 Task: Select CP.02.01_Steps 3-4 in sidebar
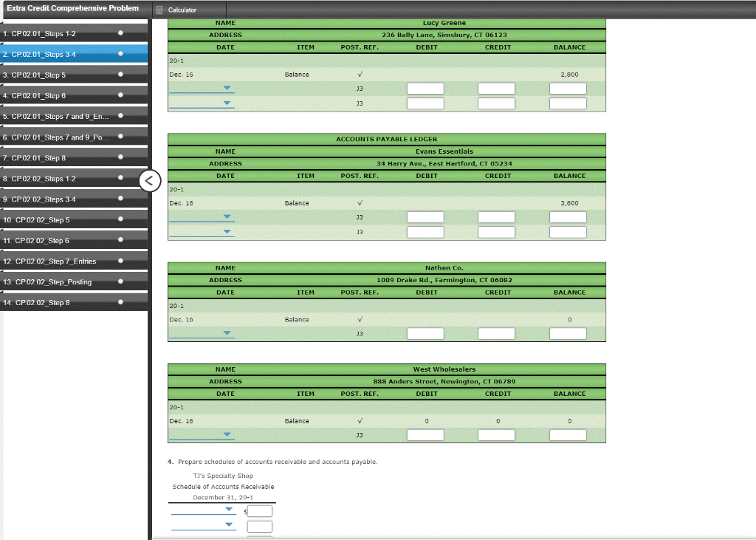[74, 55]
